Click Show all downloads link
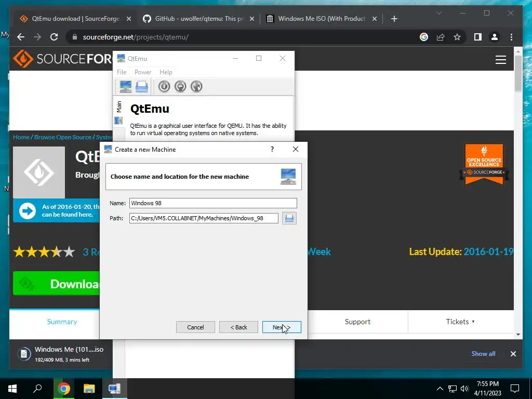The width and height of the screenshot is (532, 399). click(x=483, y=353)
